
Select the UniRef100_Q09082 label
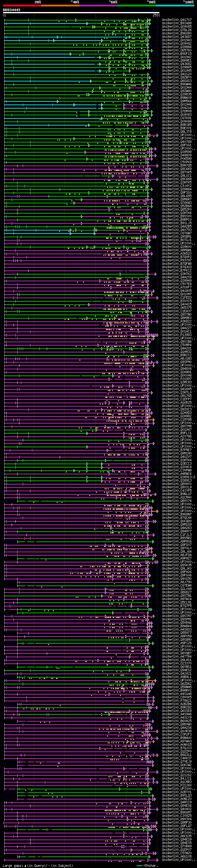pyautogui.click(x=177, y=43)
